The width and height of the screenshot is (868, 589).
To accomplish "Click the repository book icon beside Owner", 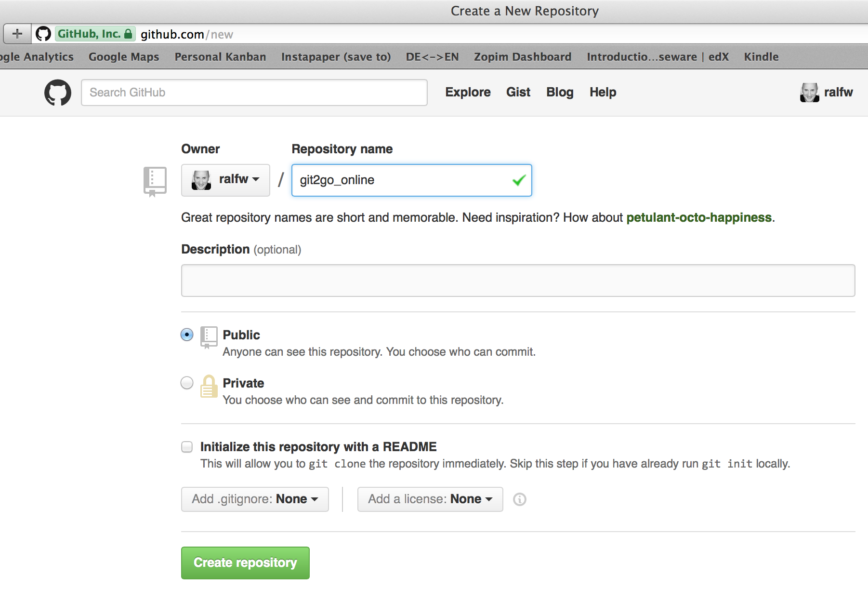I will click(155, 182).
